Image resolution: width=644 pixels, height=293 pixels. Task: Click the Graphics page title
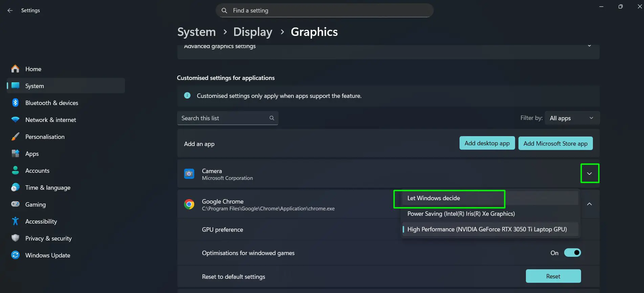(x=314, y=32)
